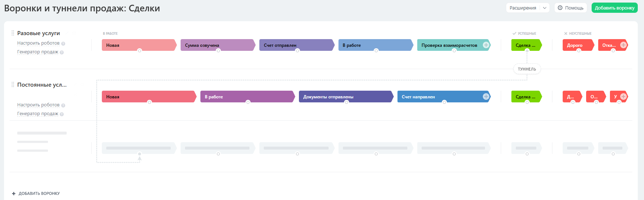Viewport: 644px width, 200px height.
Task: Click question icon beside second Генератор продаж
Action: coord(62,114)
